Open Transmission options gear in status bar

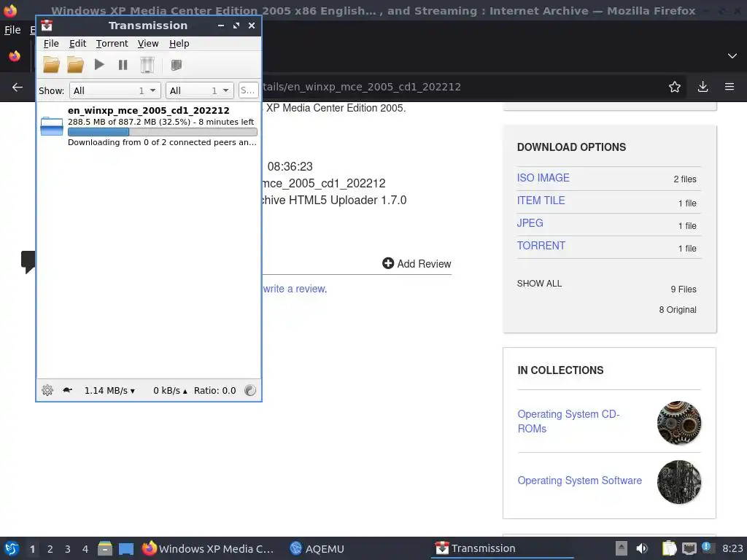(47, 391)
